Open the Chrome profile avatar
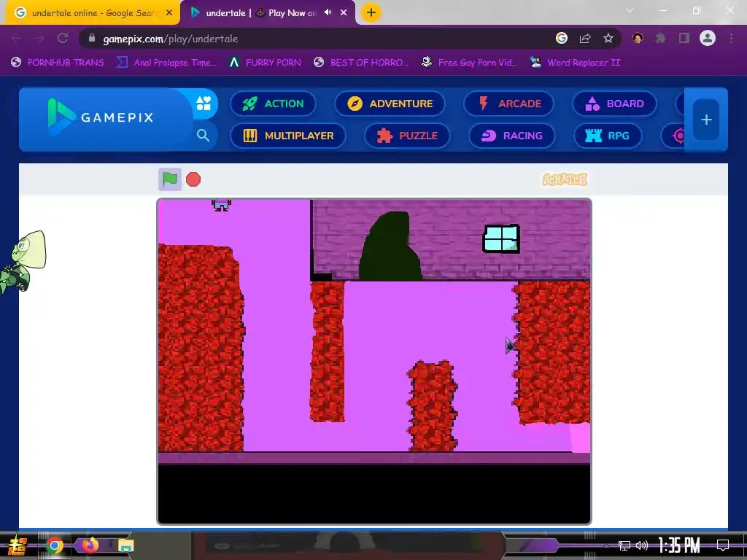Viewport: 747px width, 560px height. coord(708,38)
